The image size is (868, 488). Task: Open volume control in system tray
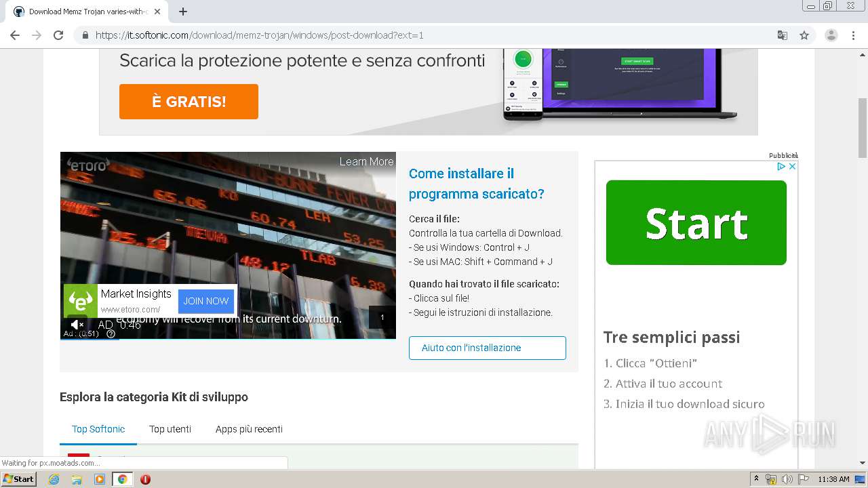pyautogui.click(x=787, y=479)
